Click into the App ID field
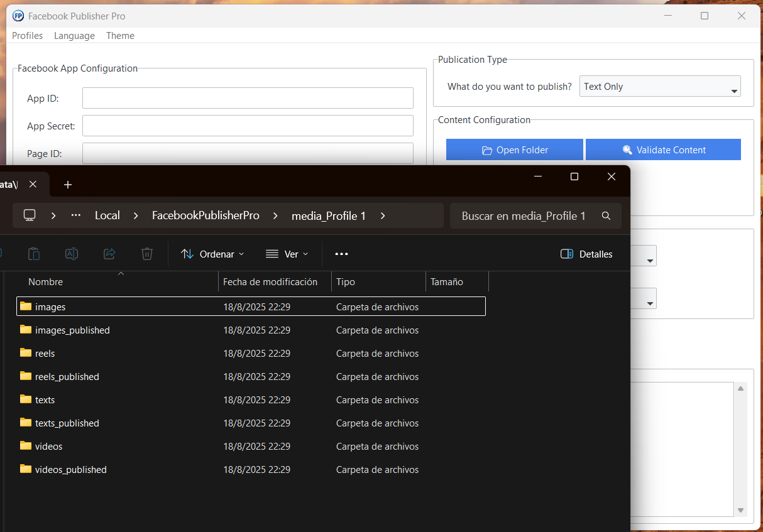Image resolution: width=763 pixels, height=532 pixels. [x=248, y=98]
